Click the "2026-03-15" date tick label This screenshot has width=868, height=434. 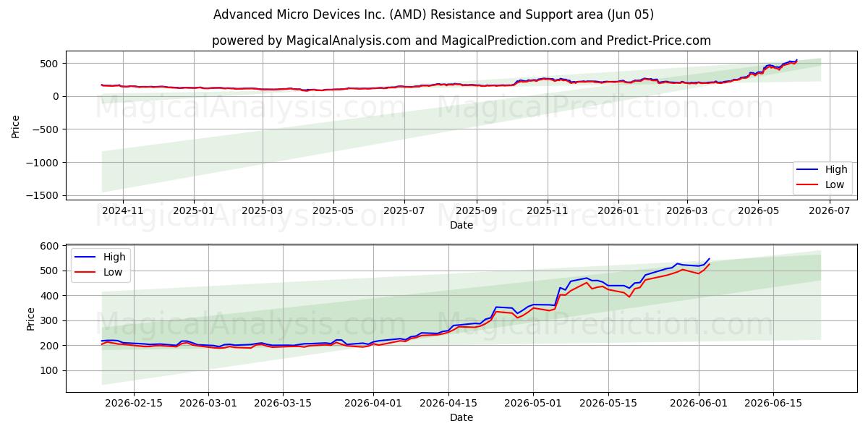[283, 403]
